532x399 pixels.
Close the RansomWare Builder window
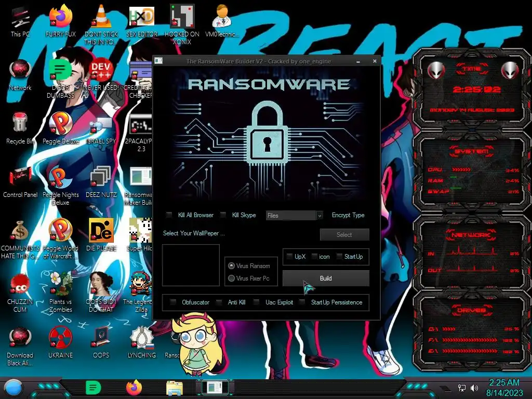pos(375,61)
